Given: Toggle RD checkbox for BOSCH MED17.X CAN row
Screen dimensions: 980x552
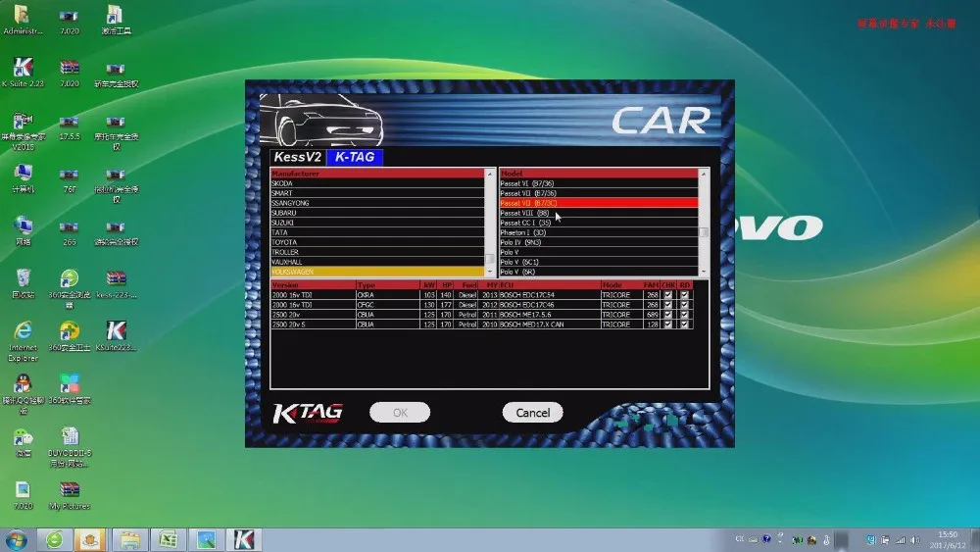Looking at the screenshot, I should point(684,325).
